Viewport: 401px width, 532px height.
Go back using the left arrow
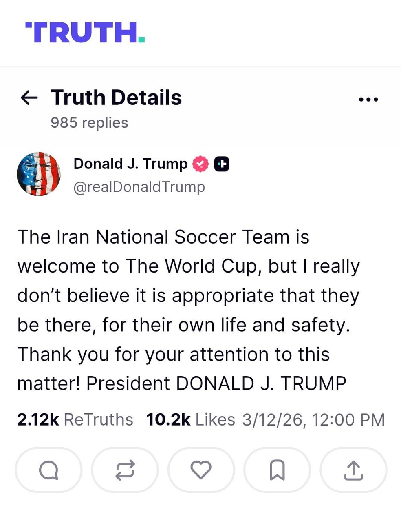click(x=29, y=97)
